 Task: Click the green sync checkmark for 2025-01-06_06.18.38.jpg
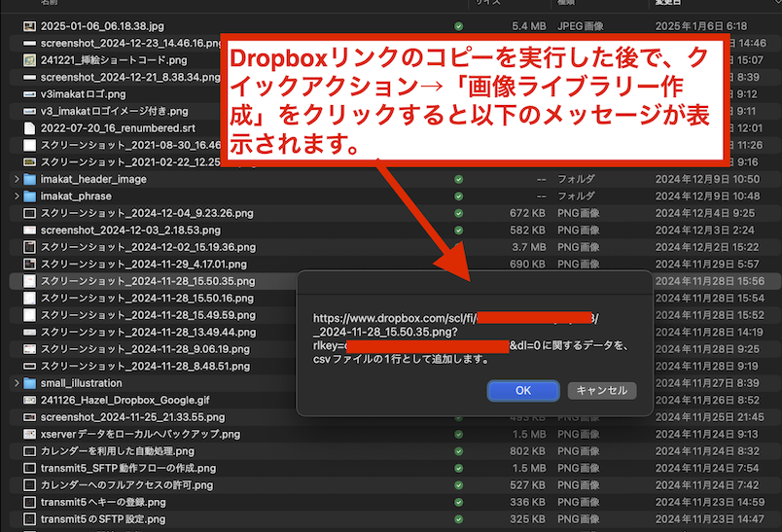click(458, 26)
